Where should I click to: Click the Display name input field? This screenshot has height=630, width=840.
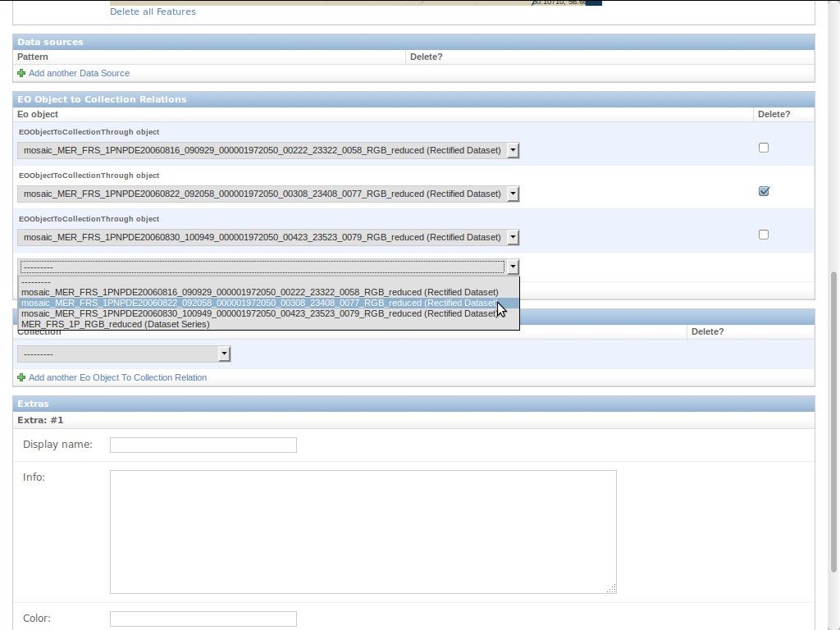(x=203, y=445)
